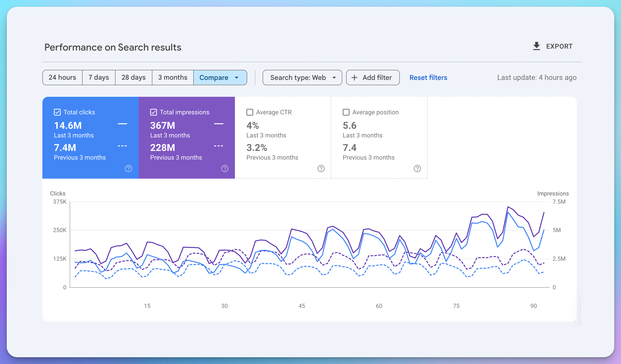Click day 45 on the chart axis
The width and height of the screenshot is (621, 364).
click(x=302, y=306)
